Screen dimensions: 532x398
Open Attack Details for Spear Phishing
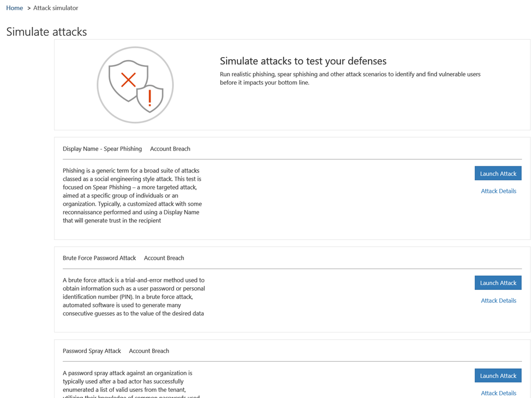click(x=498, y=191)
